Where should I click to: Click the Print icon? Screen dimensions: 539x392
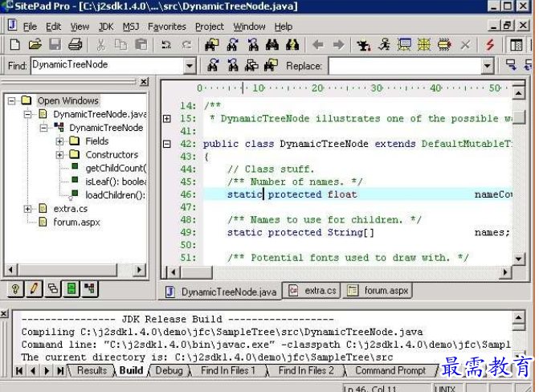point(75,45)
